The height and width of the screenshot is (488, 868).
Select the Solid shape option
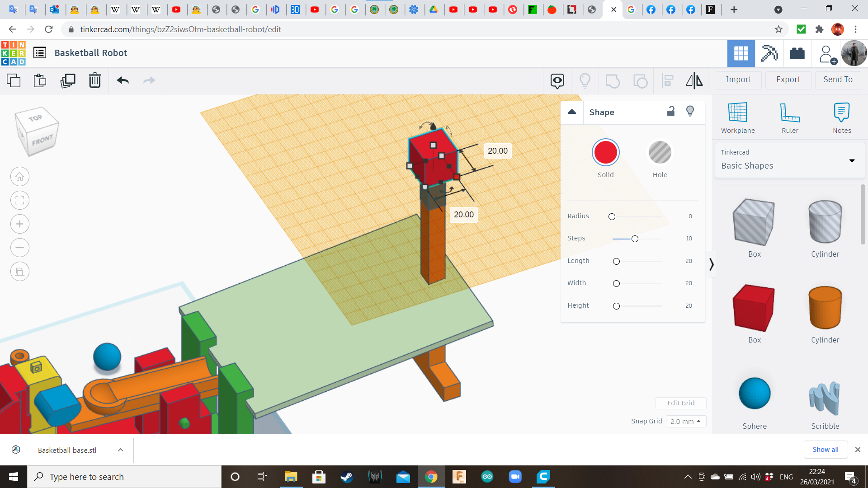coord(605,153)
